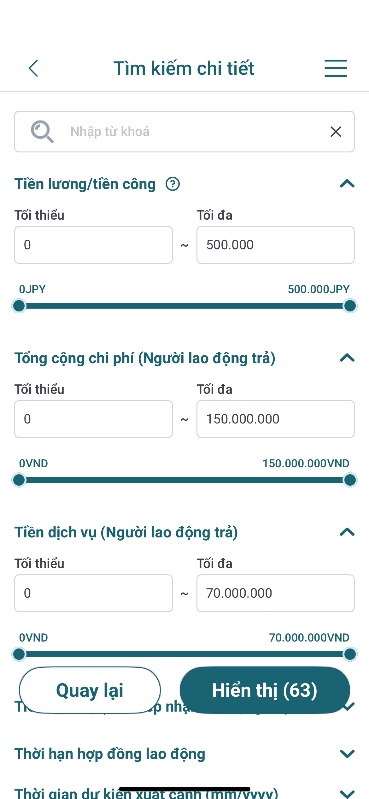Click the 500.000JPY maximum slider handle
Screen dimensions: 369x799
(350, 306)
